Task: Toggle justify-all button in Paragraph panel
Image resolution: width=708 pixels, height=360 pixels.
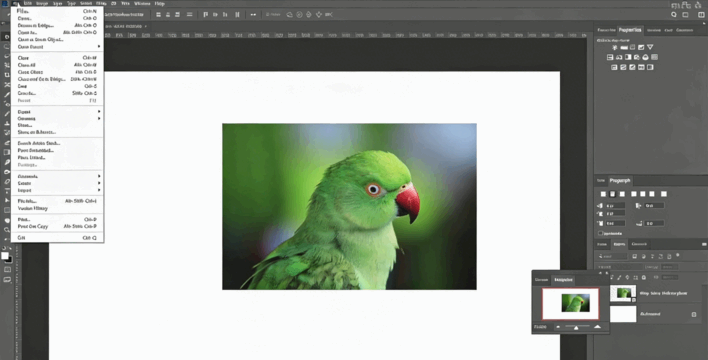Action: (664, 194)
